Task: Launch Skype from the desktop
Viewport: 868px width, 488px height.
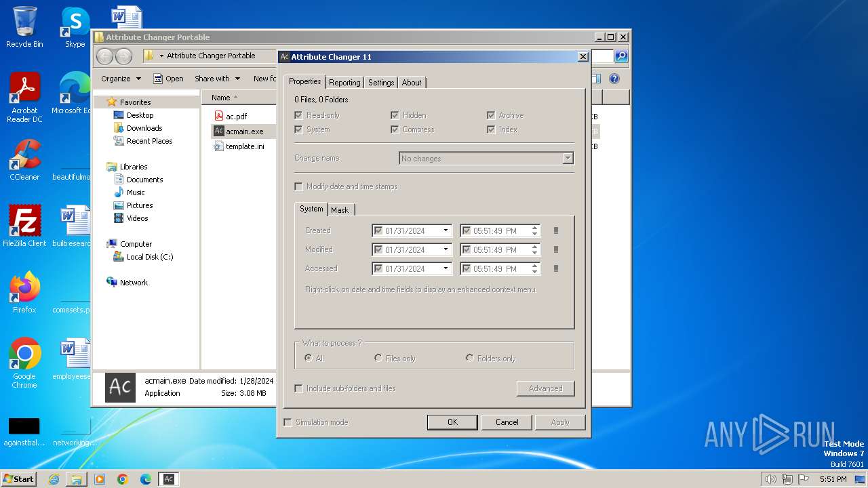Action: click(75, 27)
